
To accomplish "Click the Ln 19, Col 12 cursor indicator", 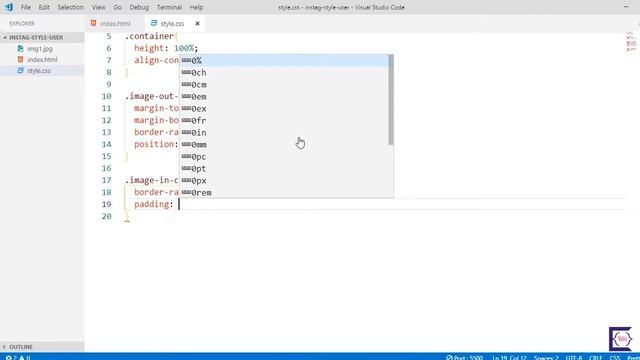I will (509, 358).
